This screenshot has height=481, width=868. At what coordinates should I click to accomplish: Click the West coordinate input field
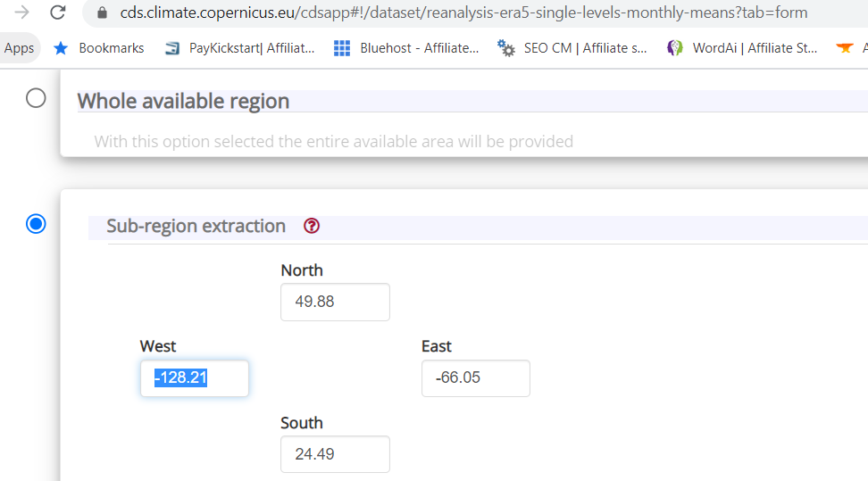[x=194, y=378]
